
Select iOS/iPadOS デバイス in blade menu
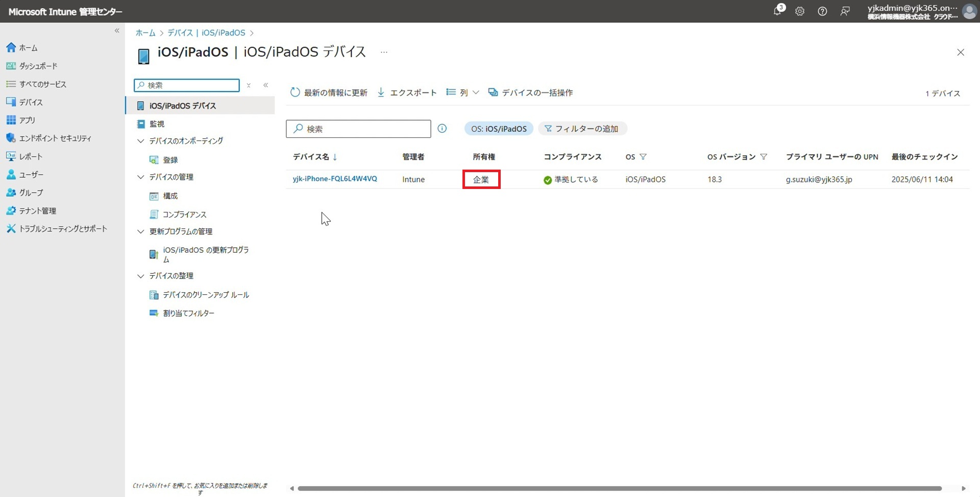(200, 106)
